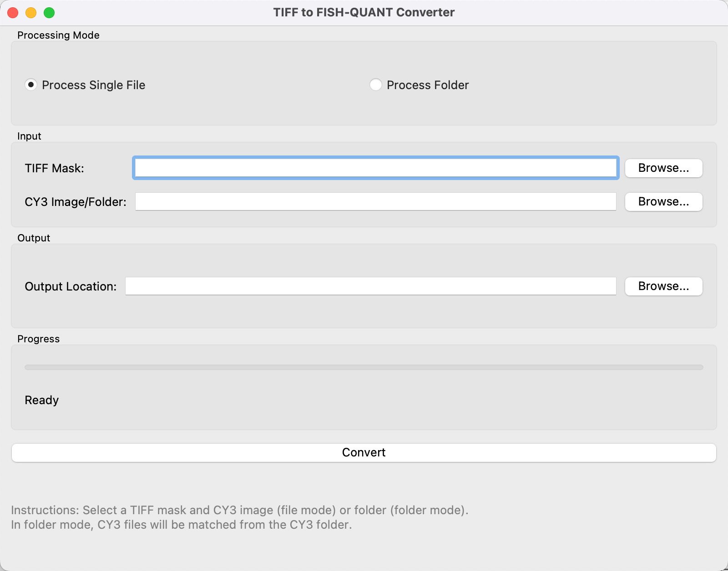The width and height of the screenshot is (728, 571).
Task: Browse for the CY3 Image/Folder
Action: click(x=664, y=202)
